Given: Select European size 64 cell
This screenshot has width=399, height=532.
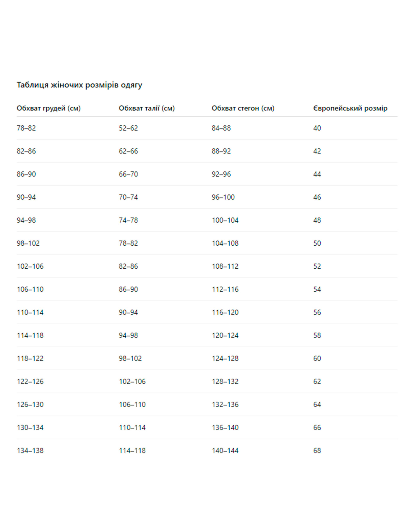Looking at the screenshot, I should point(317,405).
